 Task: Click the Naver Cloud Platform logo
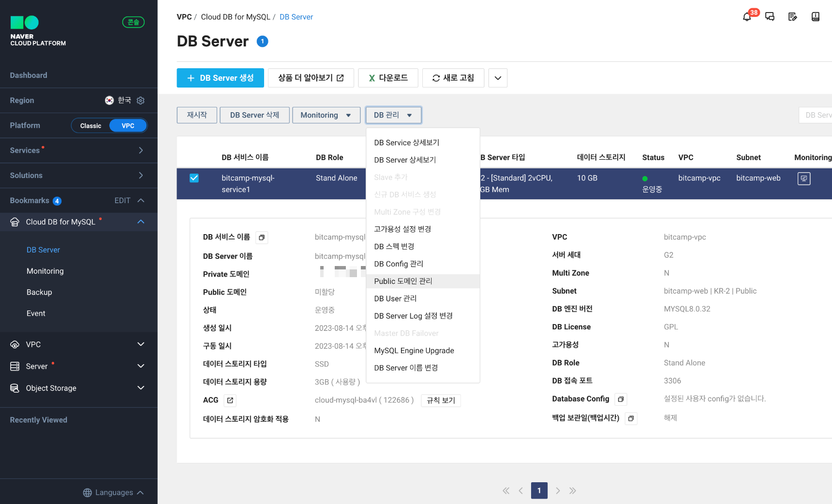pos(38,31)
